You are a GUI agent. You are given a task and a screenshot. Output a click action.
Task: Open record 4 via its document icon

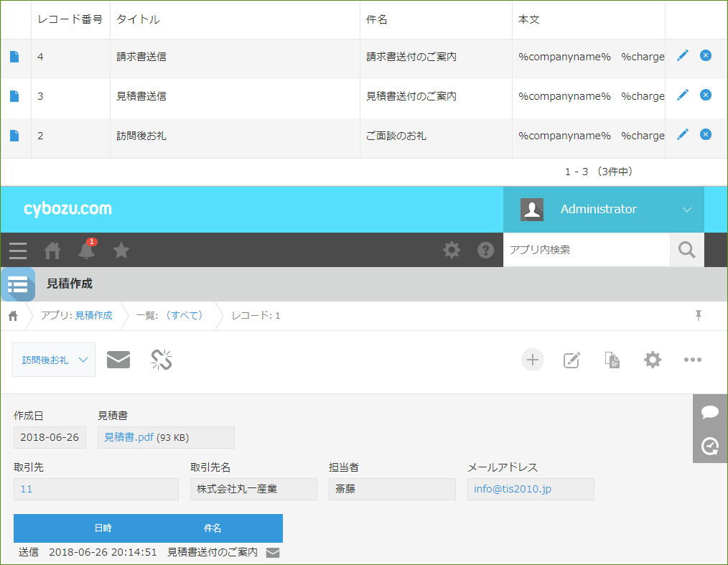point(14,57)
